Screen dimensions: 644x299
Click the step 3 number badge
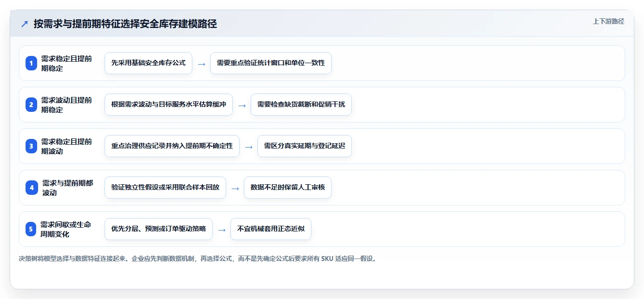coord(31,146)
